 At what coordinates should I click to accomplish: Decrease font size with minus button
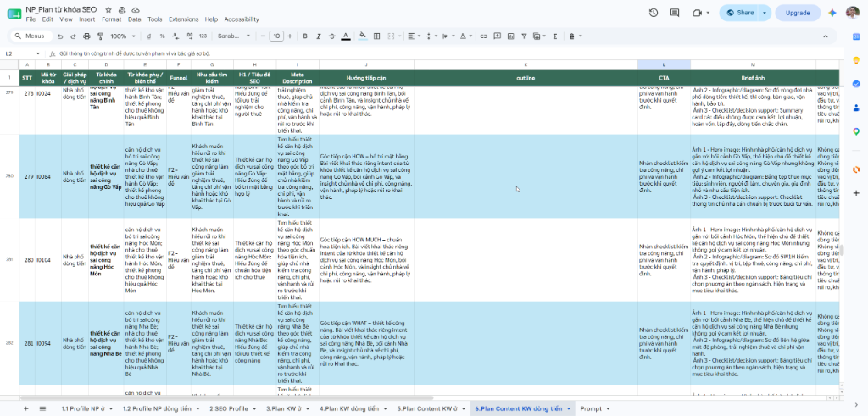pos(263,36)
